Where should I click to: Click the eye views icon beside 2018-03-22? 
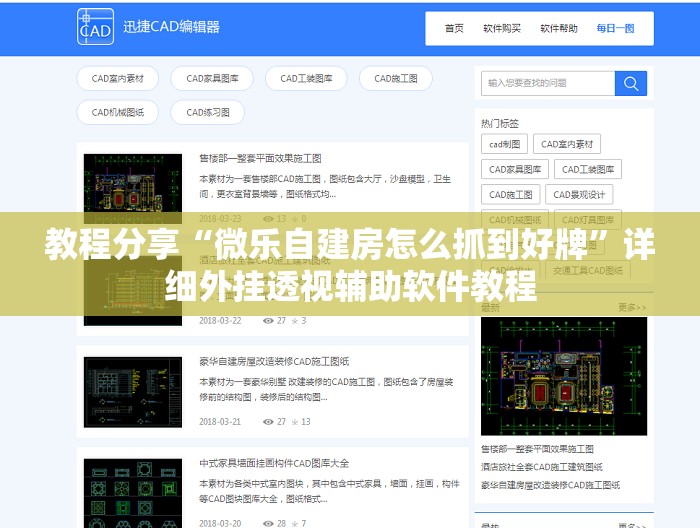[268, 320]
